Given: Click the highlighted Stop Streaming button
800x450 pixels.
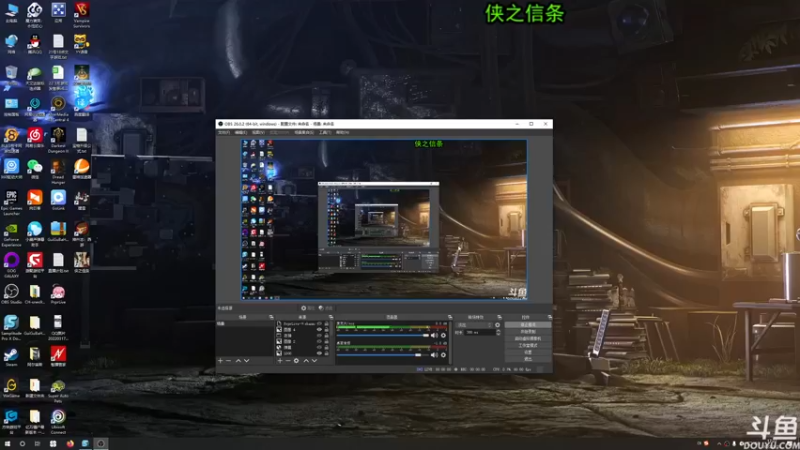Looking at the screenshot, I should (528, 324).
